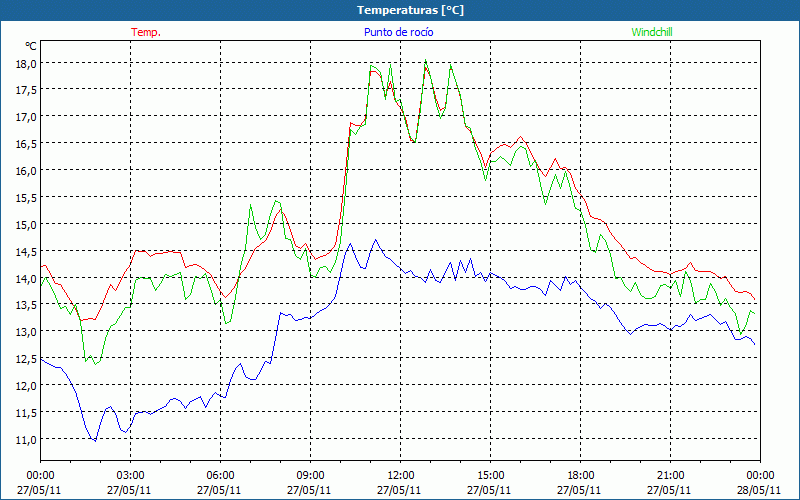800x500 pixels.
Task: Select the green 'Windchill' legend label
Action: click(x=652, y=32)
